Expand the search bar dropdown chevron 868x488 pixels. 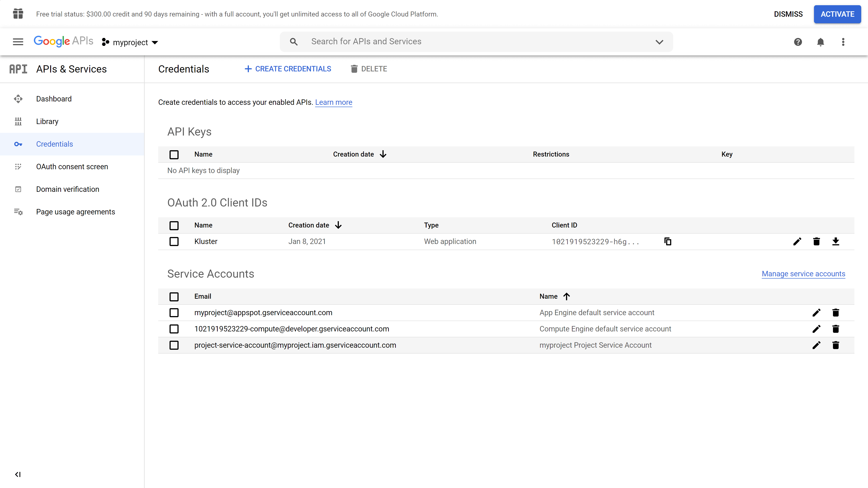659,42
